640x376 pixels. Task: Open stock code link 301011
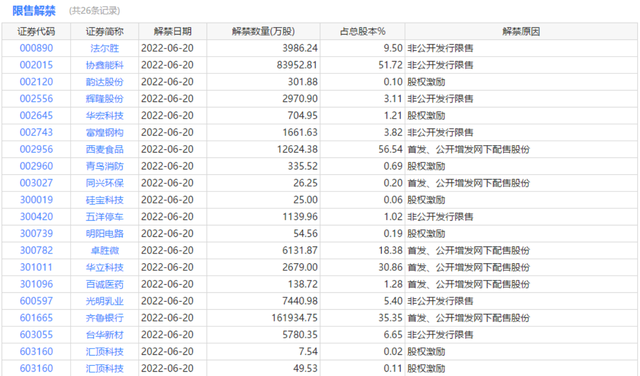(36, 267)
